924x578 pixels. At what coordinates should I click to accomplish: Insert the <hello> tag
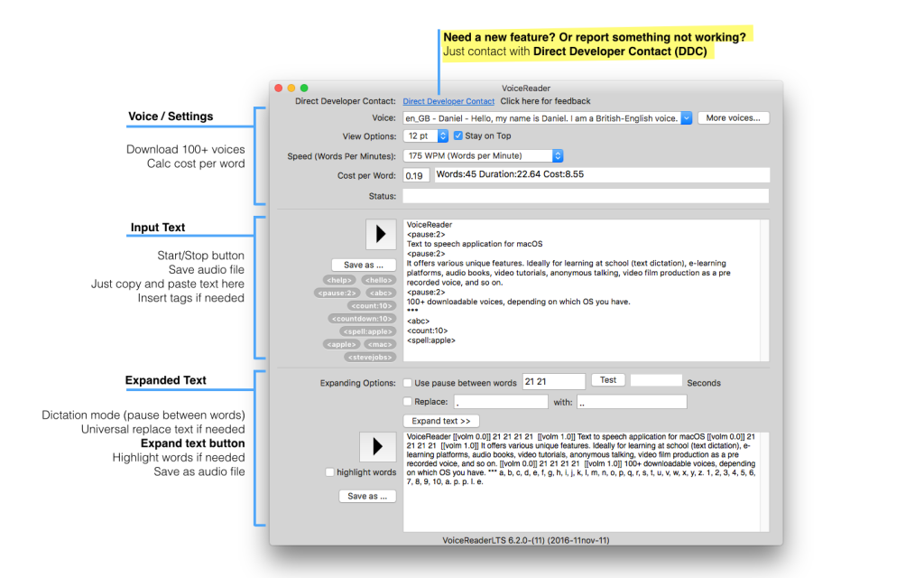(x=378, y=280)
